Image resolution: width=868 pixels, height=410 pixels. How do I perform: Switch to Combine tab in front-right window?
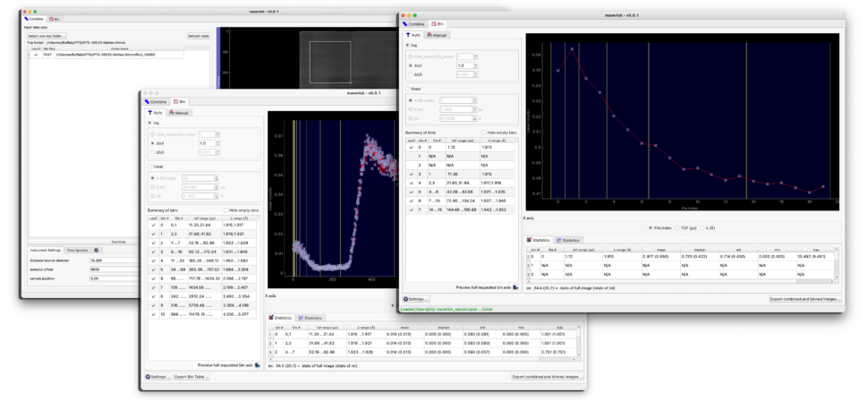416,24
